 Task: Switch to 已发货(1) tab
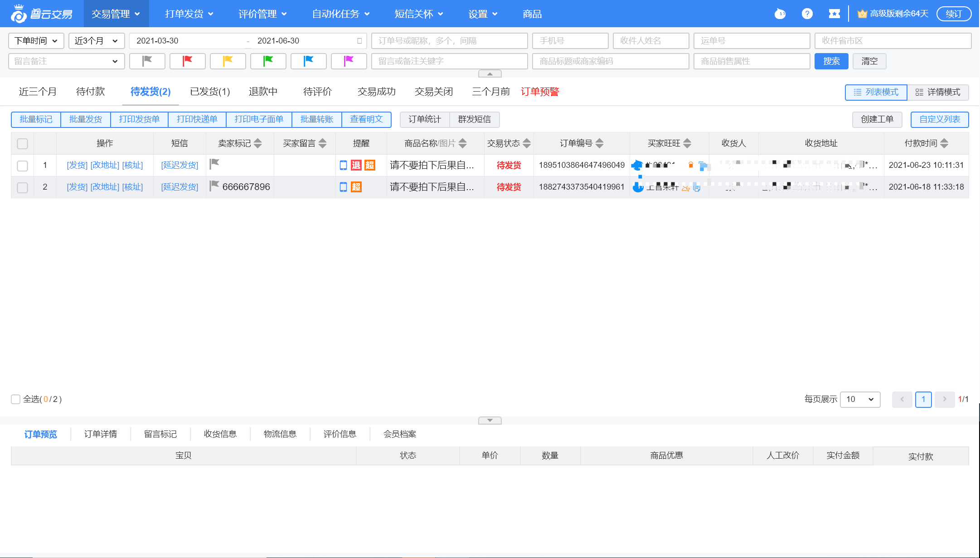210,92
